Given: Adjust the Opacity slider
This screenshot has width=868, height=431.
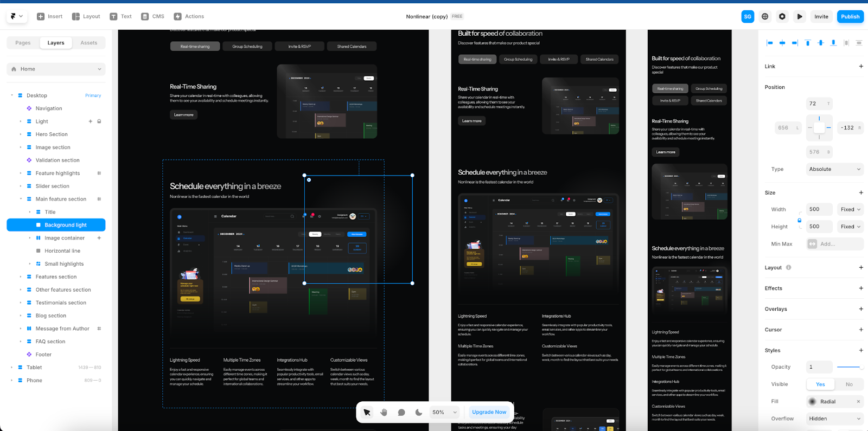Looking at the screenshot, I should pos(850,367).
